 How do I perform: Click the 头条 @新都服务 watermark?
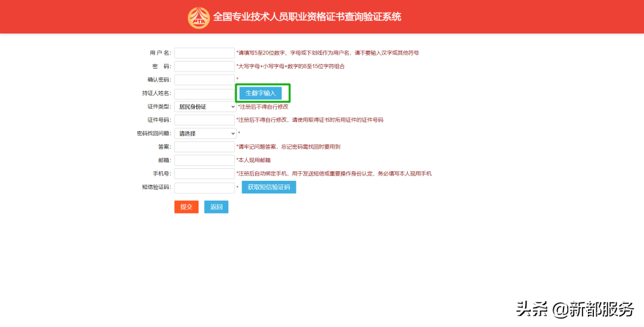tap(574, 309)
